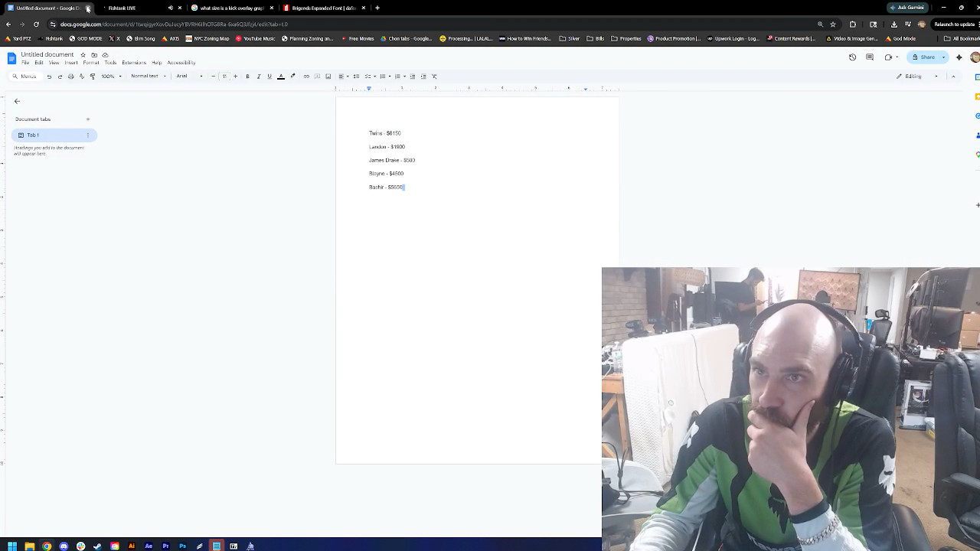
Task: Open the checklist dropdown in the toolbar
Action: pyautogui.click(x=370, y=77)
